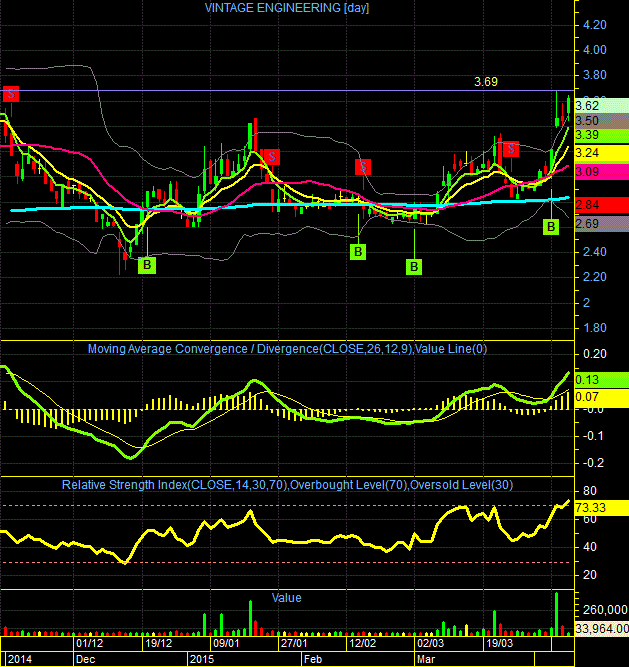
Task: Click the B buy marker just before 02/03
Action: (x=414, y=267)
